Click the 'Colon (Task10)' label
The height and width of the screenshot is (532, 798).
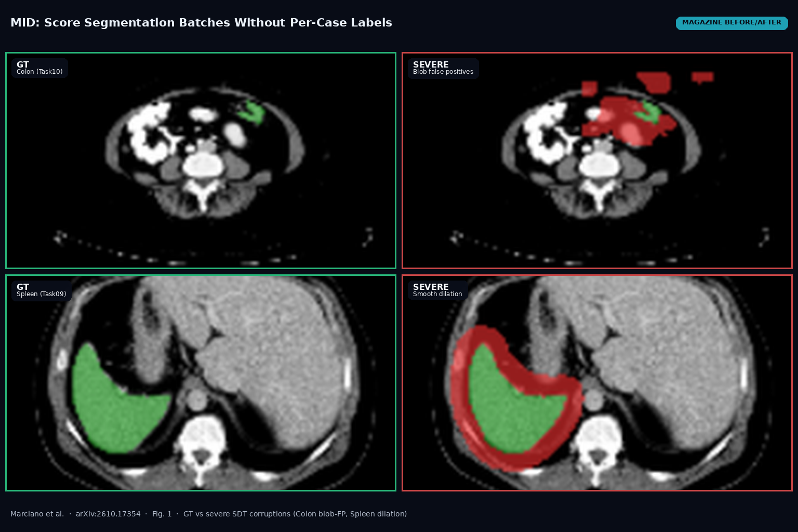[39, 72]
